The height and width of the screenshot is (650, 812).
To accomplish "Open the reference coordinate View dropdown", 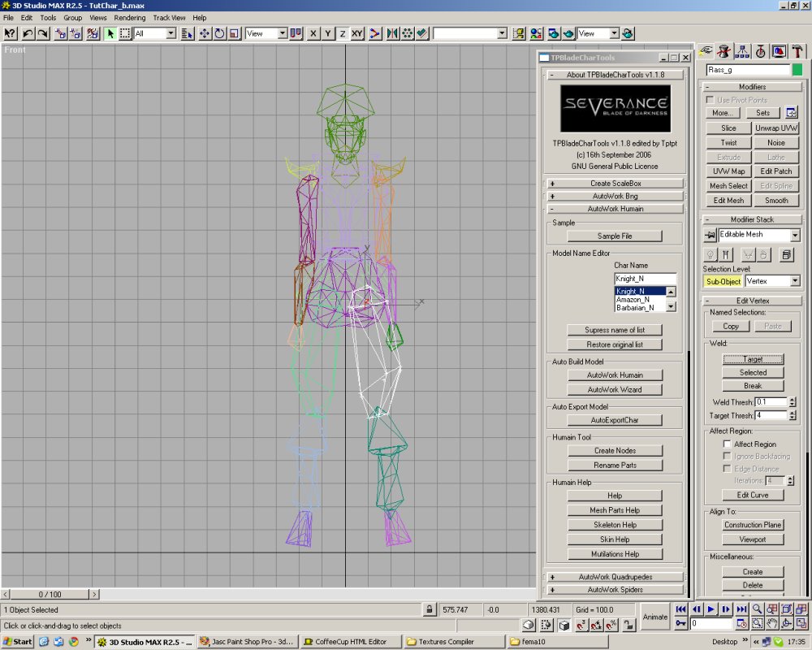I will 266,33.
